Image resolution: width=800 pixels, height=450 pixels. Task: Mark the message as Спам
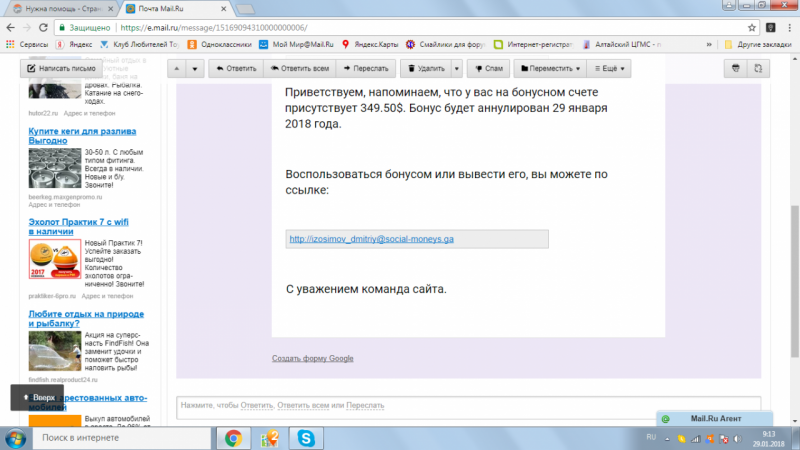click(x=488, y=68)
